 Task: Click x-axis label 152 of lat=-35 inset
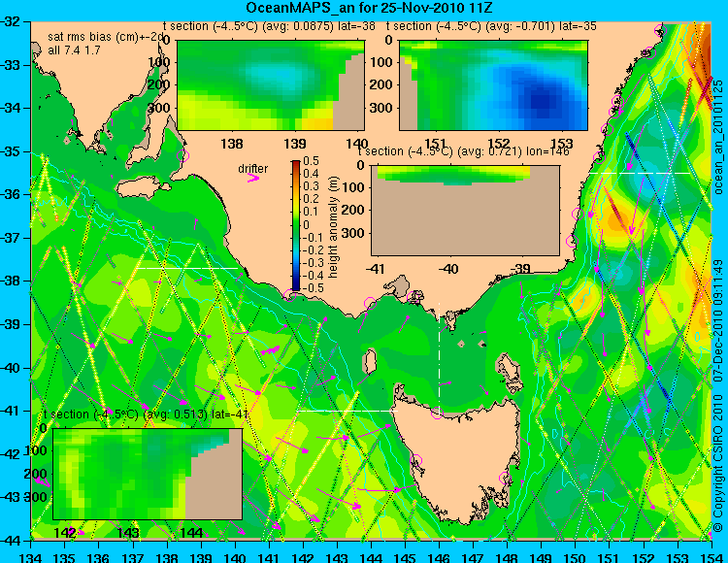coord(499,144)
